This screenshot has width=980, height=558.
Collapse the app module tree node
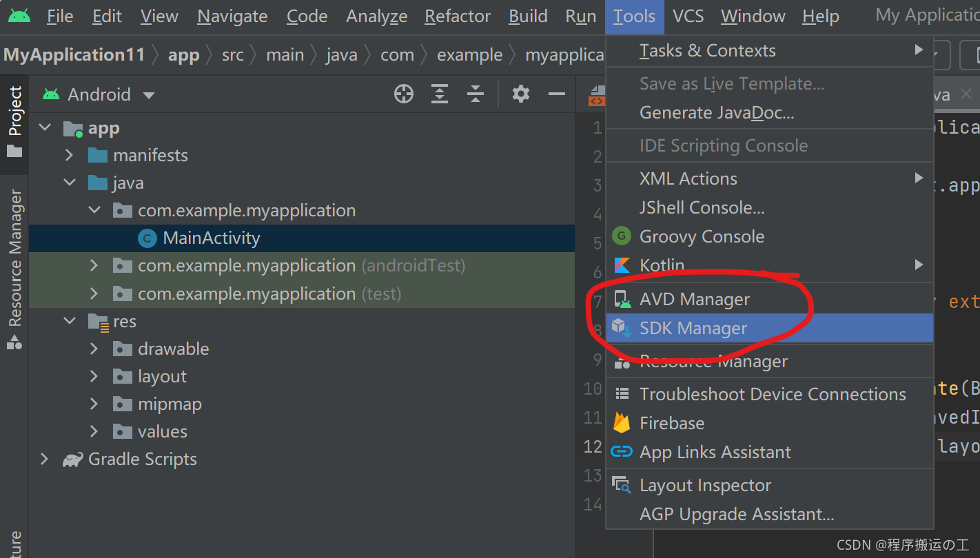[45, 128]
